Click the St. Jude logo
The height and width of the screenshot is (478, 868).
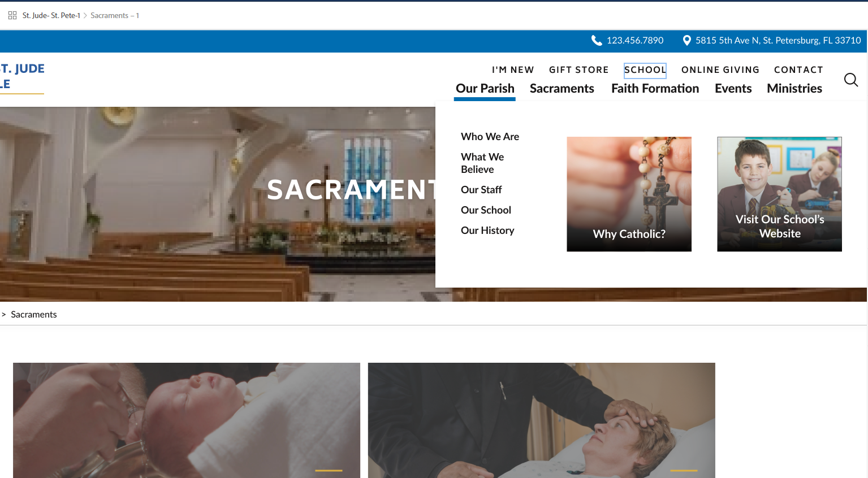point(22,77)
